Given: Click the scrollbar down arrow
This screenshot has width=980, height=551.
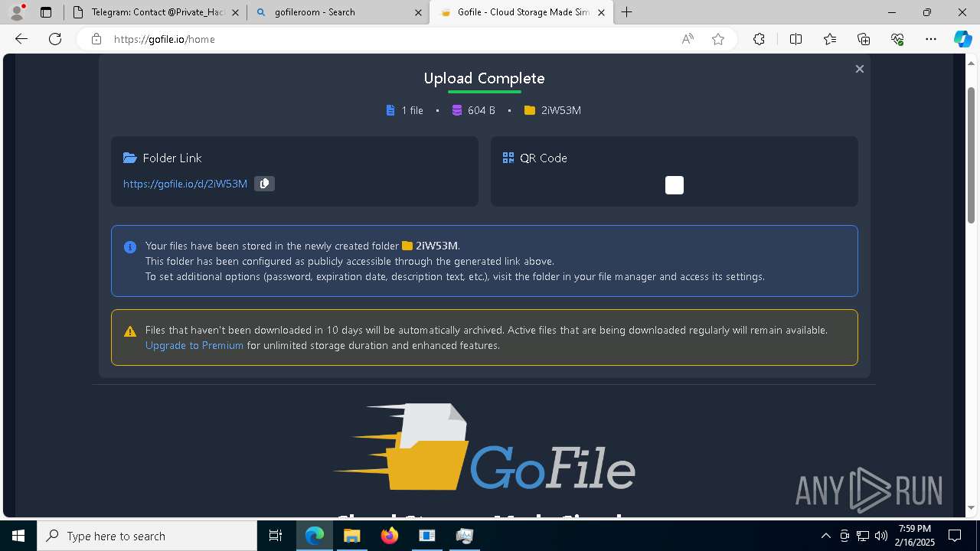Looking at the screenshot, I should 972,508.
